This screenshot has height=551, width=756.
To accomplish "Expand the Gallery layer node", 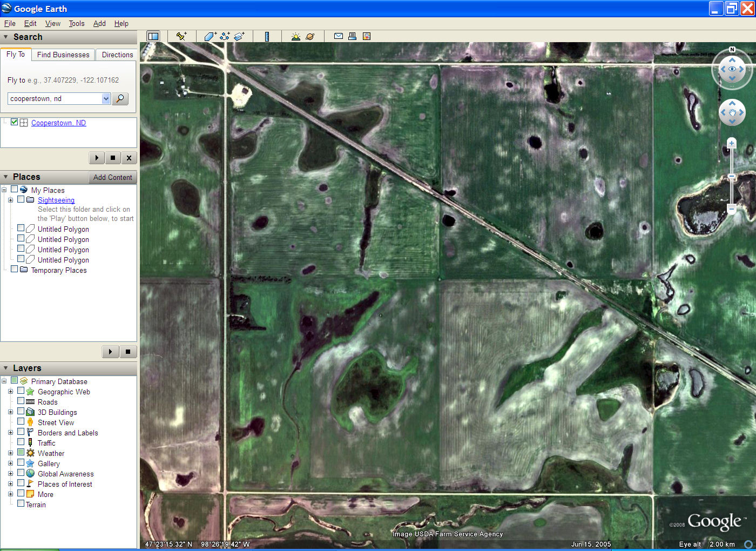I will point(10,463).
